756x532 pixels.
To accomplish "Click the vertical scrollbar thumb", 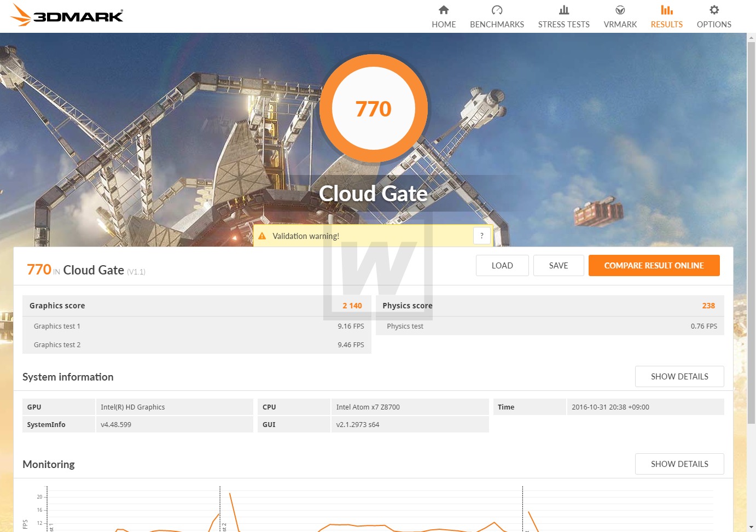I will click(x=751, y=232).
